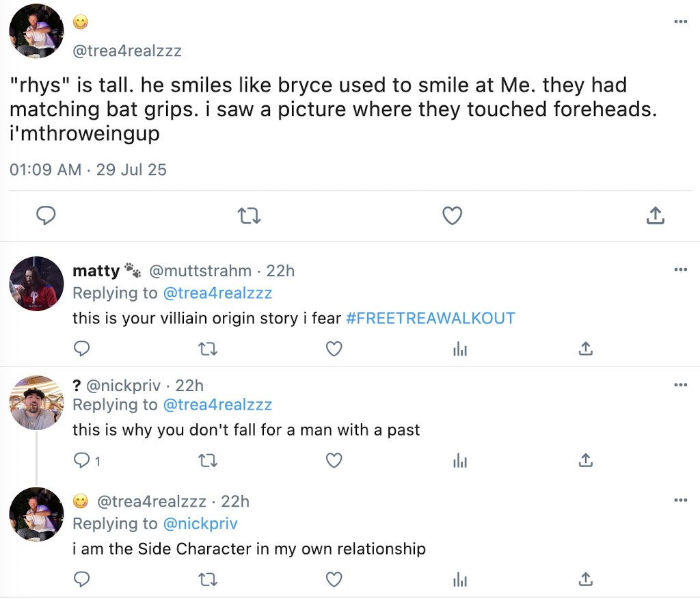Open the @nickpriv mention link in last reply
Image resolution: width=700 pixels, height=599 pixels.
coord(200,524)
